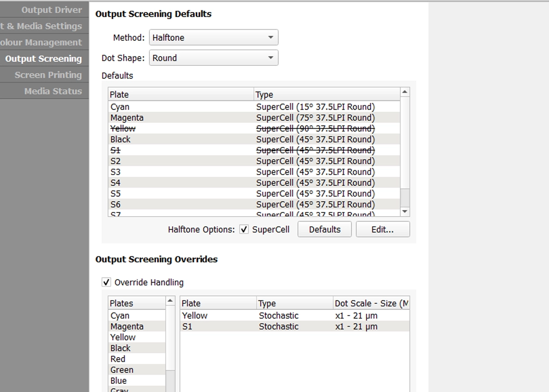Disable Override Handling
The width and height of the screenshot is (549, 392).
tap(107, 282)
